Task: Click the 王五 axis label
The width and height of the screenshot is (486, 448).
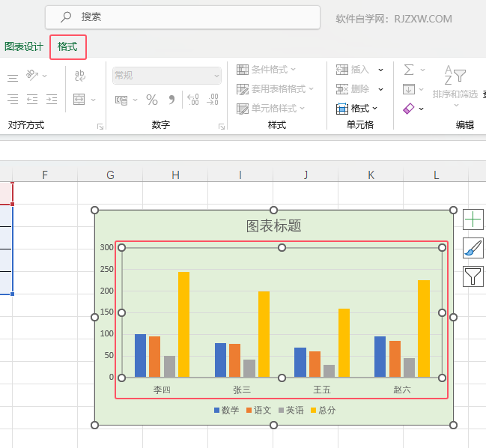Action: [x=322, y=390]
